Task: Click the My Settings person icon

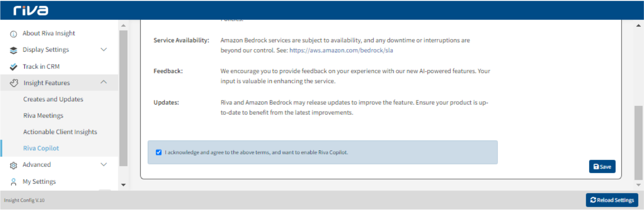Action: (13, 181)
